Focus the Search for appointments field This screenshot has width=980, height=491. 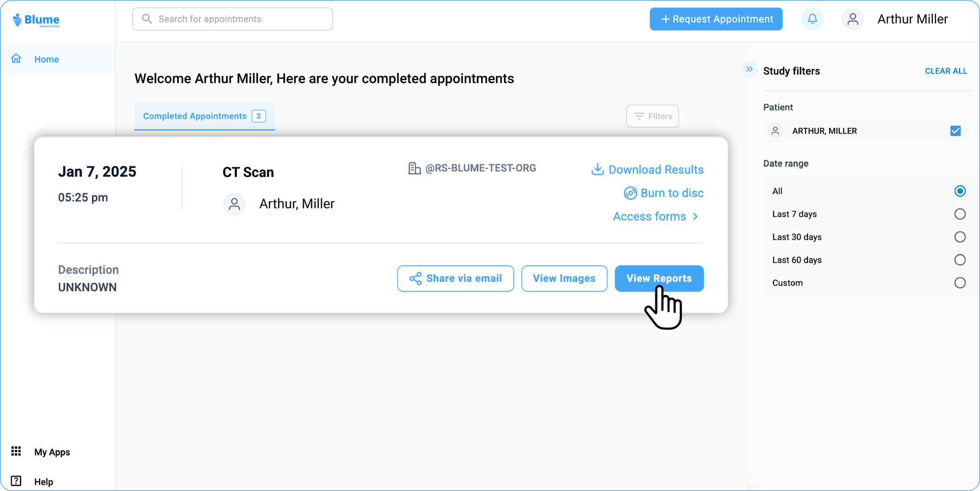coord(233,19)
